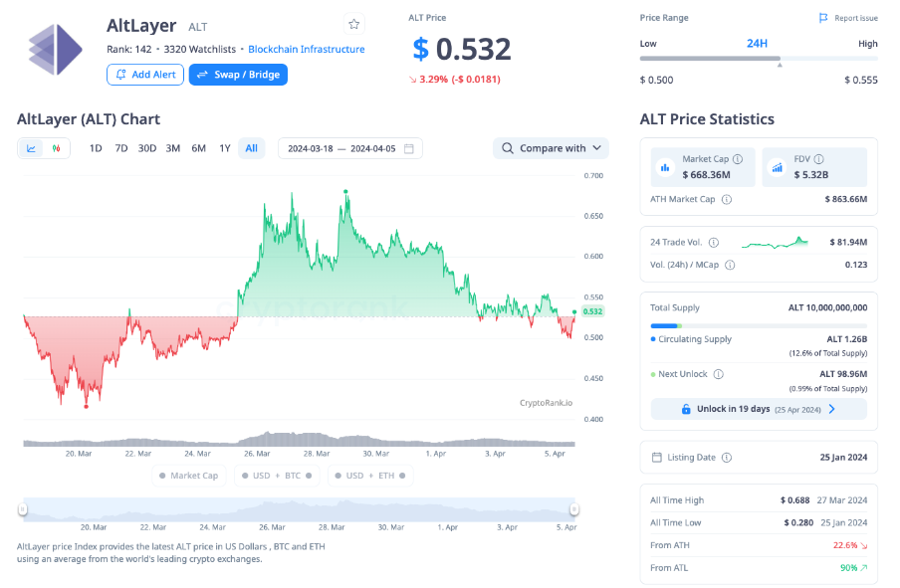Click the 24h volume sparkline chart
900x588 pixels.
click(x=775, y=243)
